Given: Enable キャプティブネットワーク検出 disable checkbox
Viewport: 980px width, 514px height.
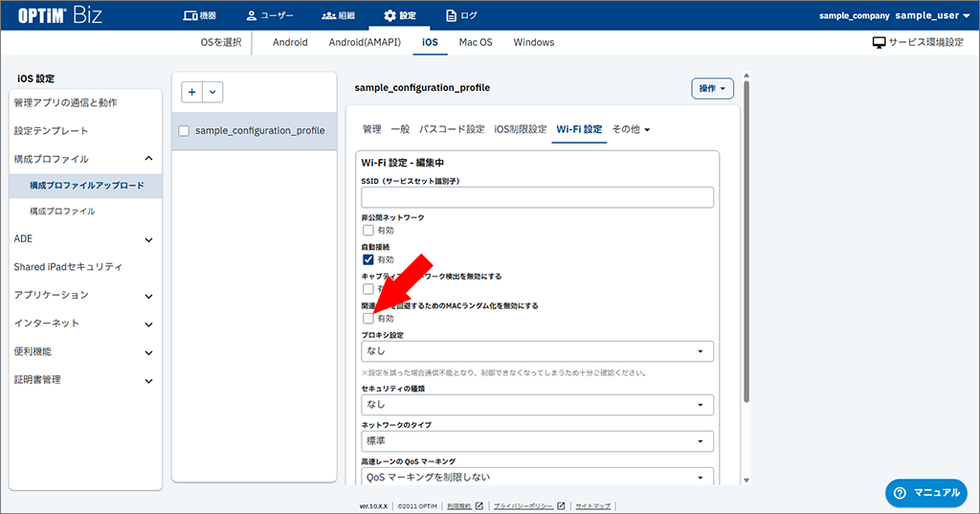Looking at the screenshot, I should [368, 289].
